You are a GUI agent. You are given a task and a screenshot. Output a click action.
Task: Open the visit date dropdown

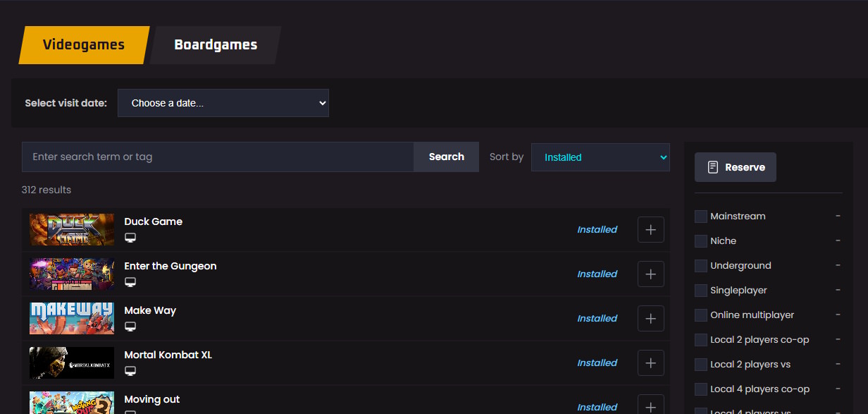click(223, 103)
